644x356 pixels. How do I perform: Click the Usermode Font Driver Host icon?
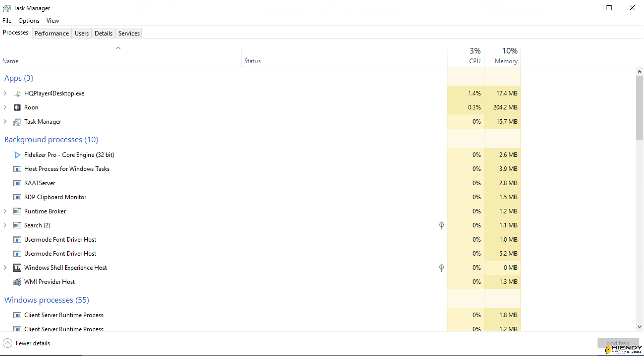(17, 239)
